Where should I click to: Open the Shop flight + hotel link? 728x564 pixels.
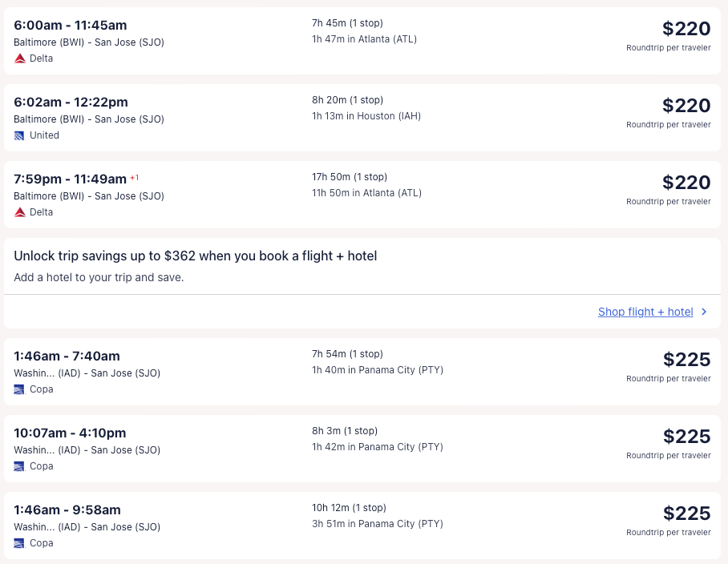click(645, 312)
